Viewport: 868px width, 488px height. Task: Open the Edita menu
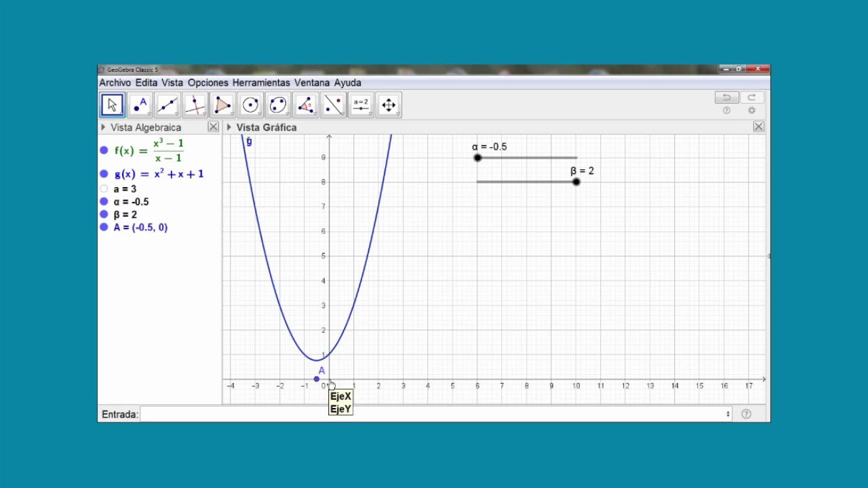pos(146,83)
